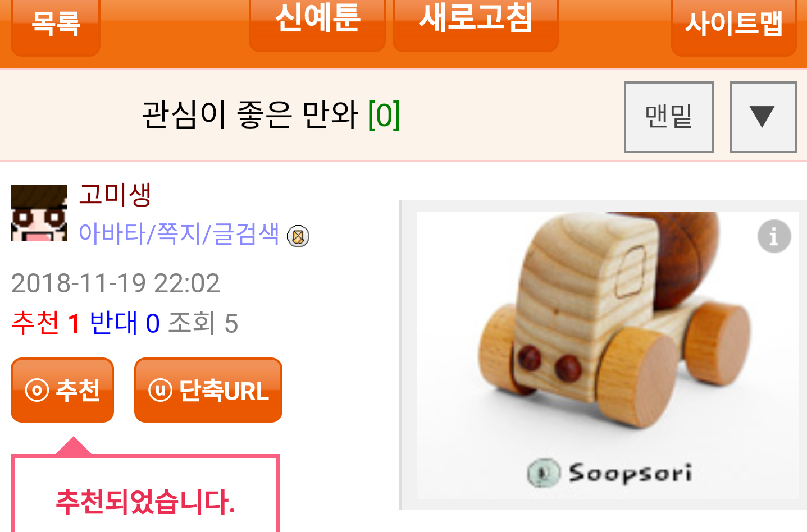Expand the down-arrow dropdown next to 맨밑
Viewport: 807px width, 532px height.
(763, 117)
